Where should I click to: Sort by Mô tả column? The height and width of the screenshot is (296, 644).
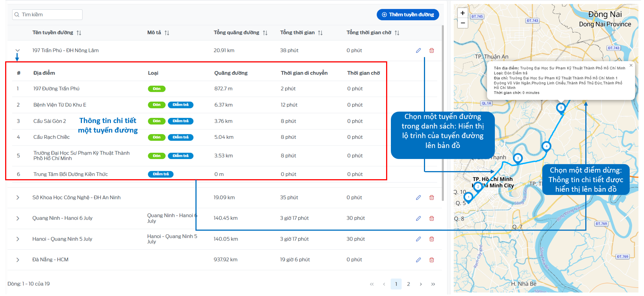167,33
